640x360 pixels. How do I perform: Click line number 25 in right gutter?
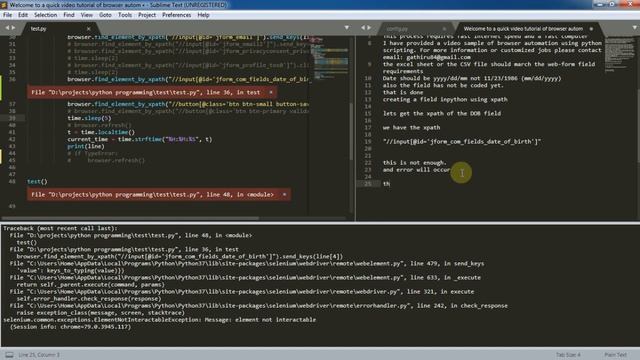click(368, 184)
